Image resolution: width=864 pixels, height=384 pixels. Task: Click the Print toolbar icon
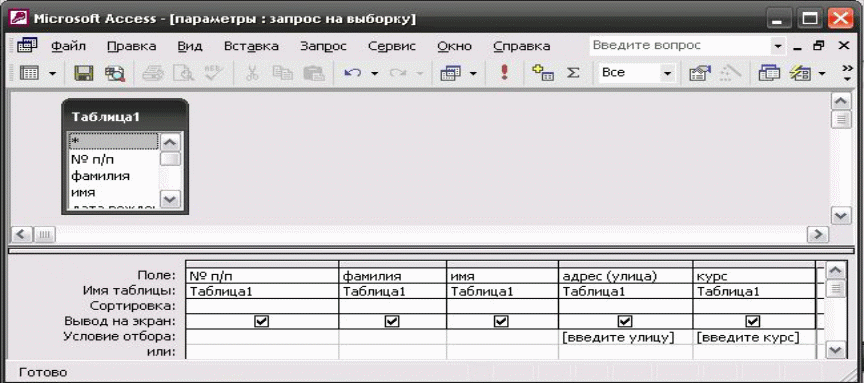coord(153,73)
